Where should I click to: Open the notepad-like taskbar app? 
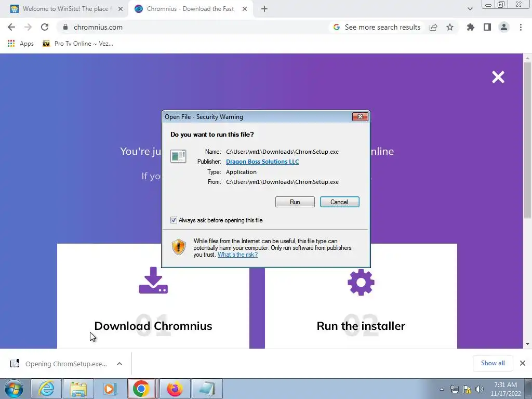coord(207,389)
